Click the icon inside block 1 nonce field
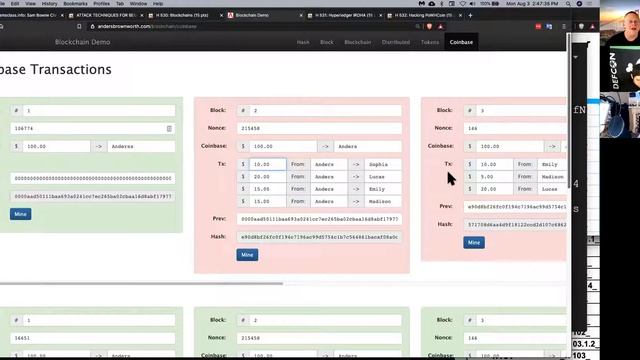 pos(169,129)
